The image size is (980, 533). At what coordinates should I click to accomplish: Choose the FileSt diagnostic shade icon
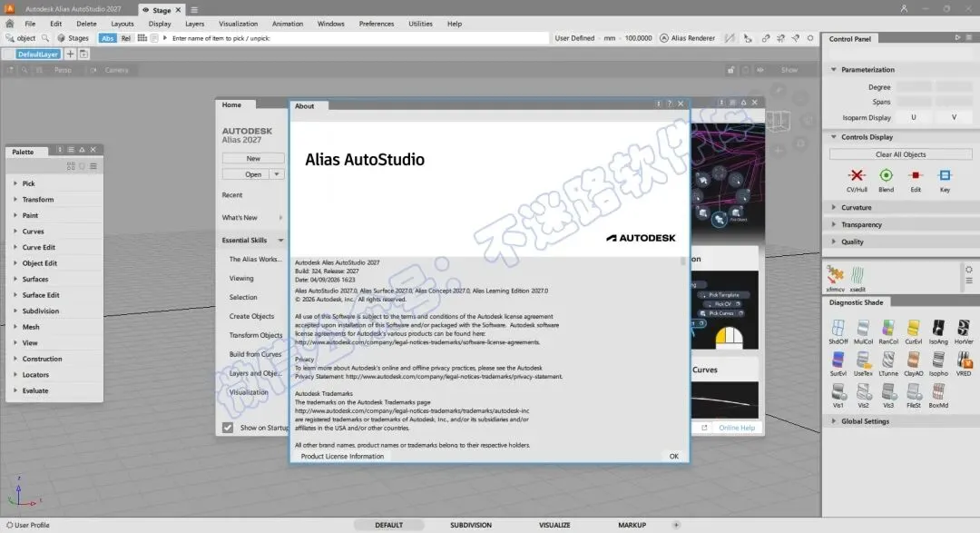coord(913,391)
